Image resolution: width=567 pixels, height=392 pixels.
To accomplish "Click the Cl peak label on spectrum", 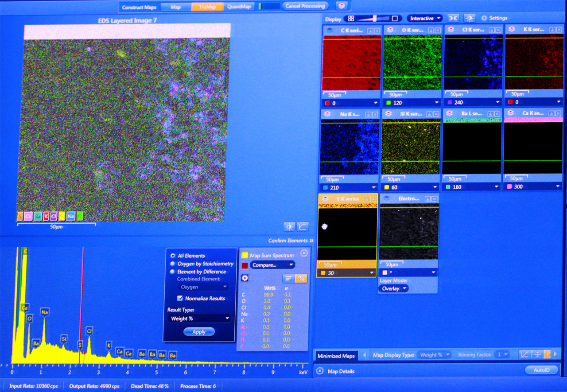I will [89, 330].
